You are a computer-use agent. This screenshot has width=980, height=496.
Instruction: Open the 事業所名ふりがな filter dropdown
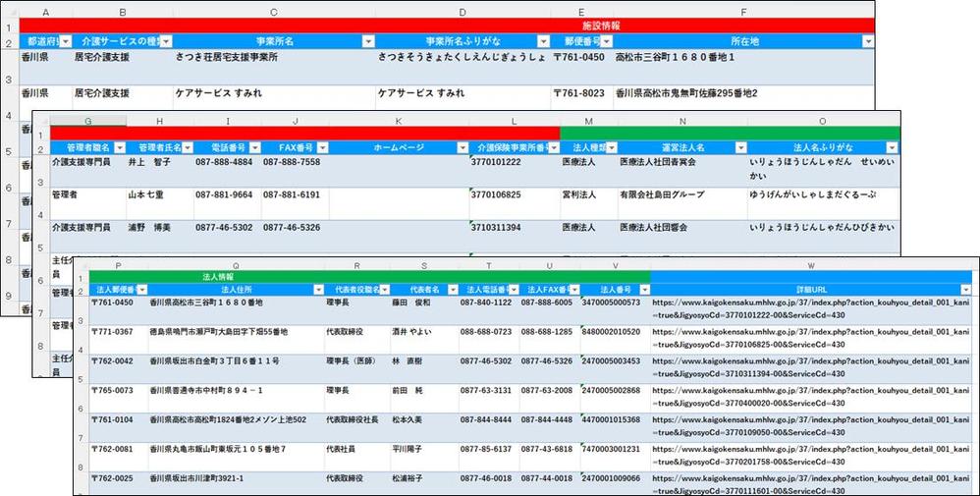tap(543, 41)
